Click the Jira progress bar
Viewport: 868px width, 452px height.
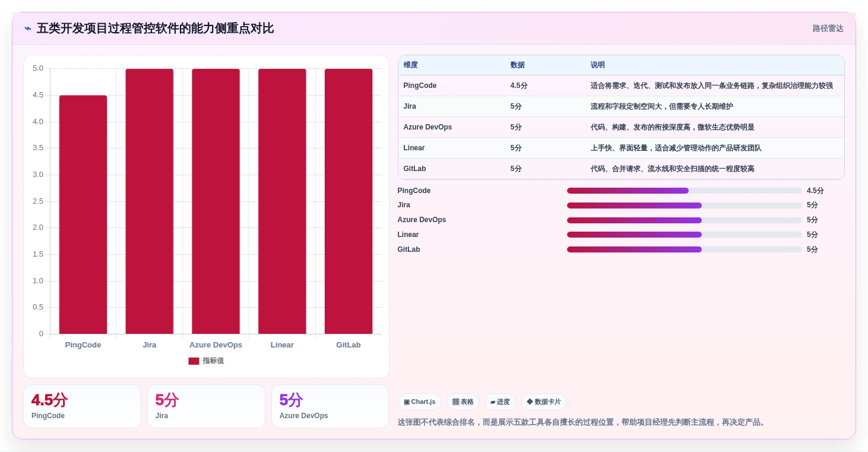point(684,206)
